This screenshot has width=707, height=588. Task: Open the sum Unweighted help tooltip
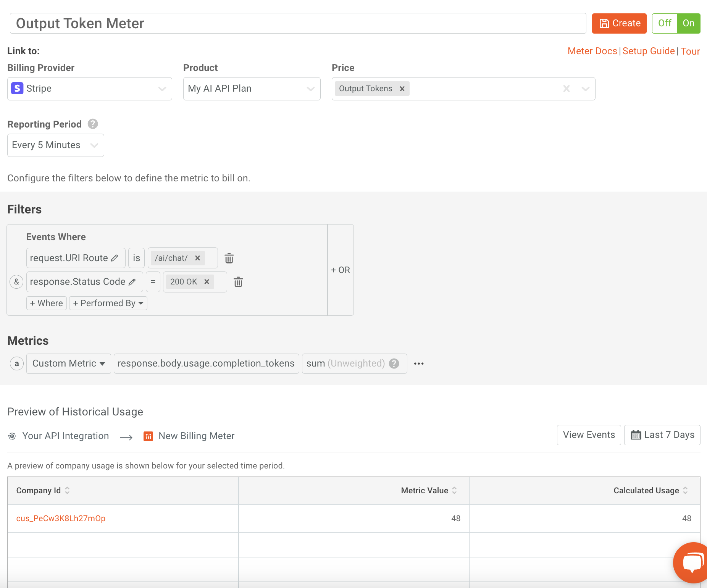pyautogui.click(x=394, y=363)
